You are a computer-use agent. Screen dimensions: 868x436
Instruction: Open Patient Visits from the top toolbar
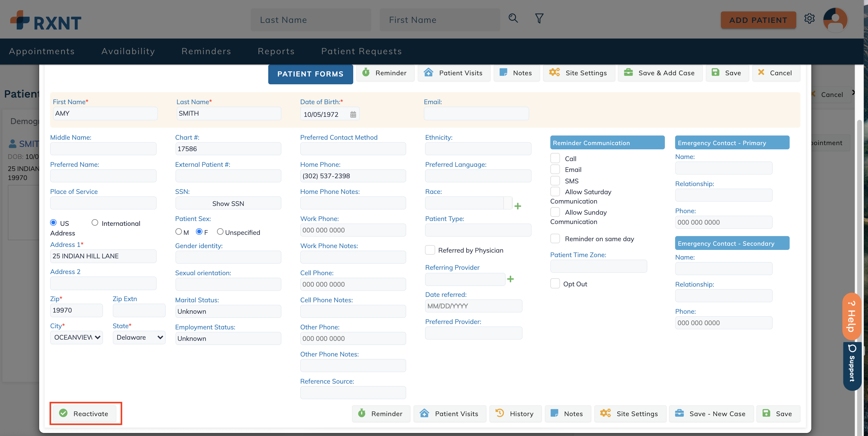[x=454, y=73]
